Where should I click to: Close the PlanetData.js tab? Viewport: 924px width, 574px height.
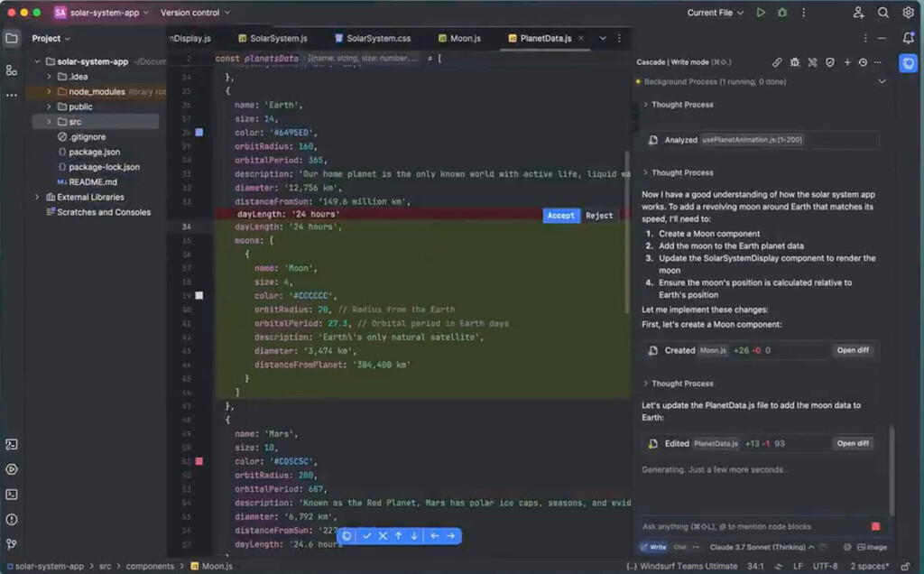coord(581,38)
